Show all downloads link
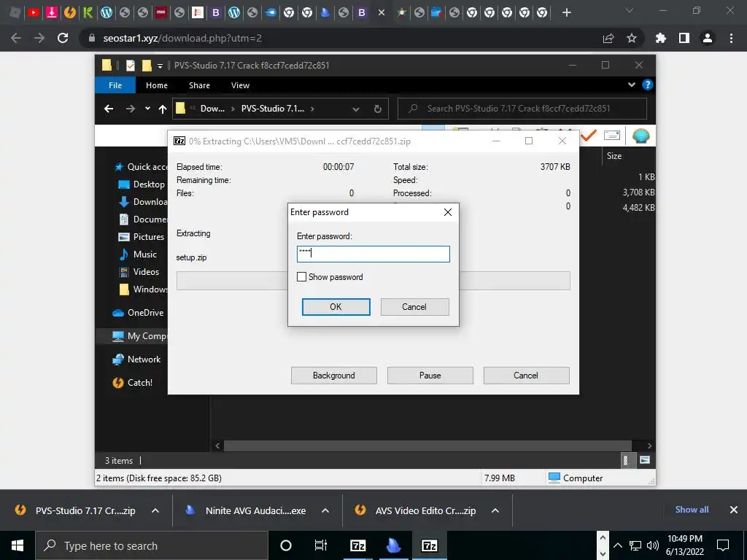This screenshot has width=747, height=560. [x=692, y=510]
